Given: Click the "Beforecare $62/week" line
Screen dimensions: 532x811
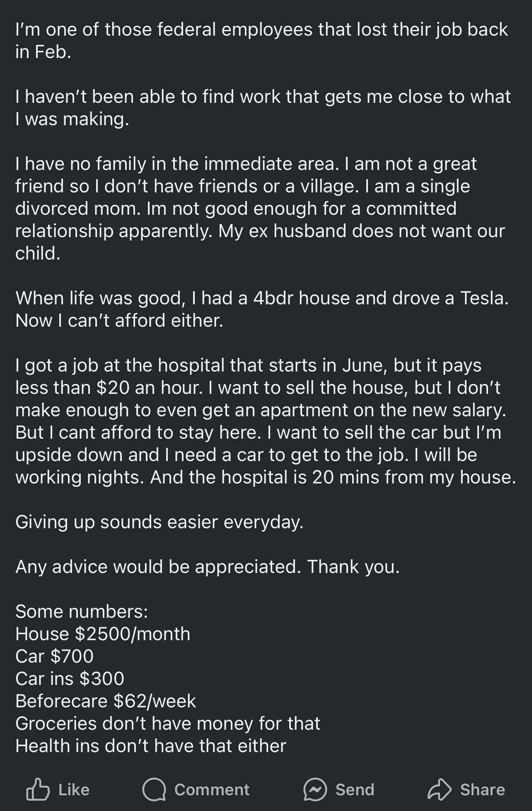Looking at the screenshot, I should pos(106,701).
